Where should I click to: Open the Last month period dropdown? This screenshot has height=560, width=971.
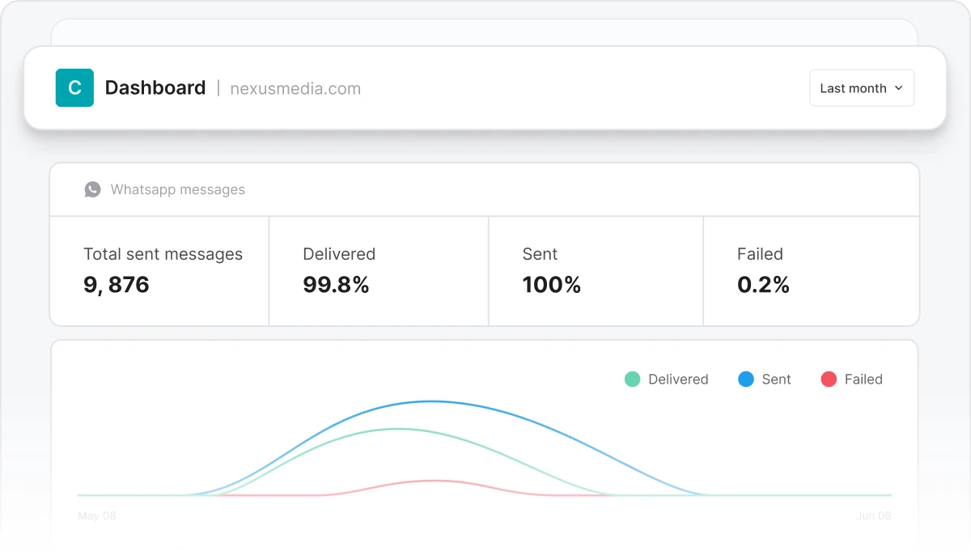pos(862,88)
